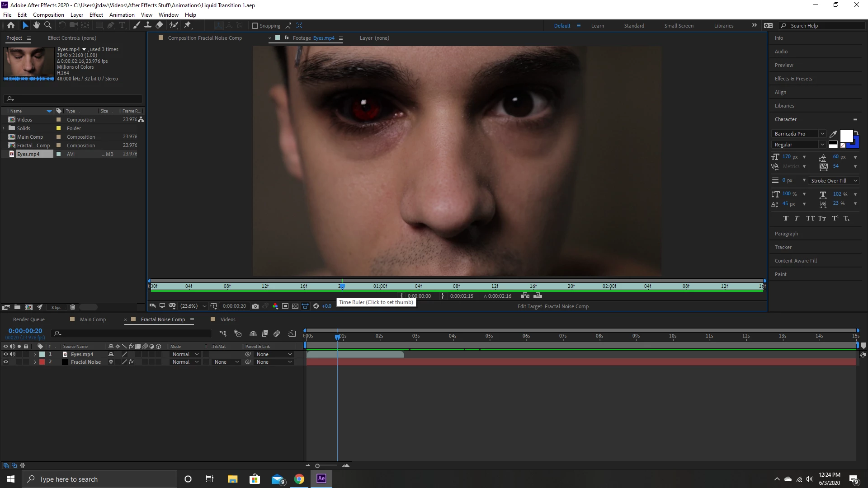Select the Hand tool

coord(36,25)
